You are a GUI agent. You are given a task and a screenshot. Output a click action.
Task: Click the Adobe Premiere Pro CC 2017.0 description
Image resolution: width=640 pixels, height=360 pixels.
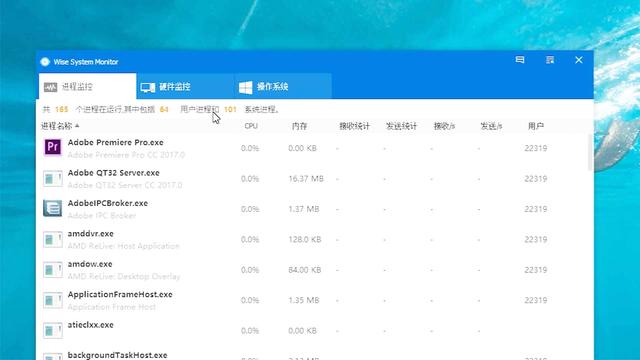pyautogui.click(x=127, y=155)
